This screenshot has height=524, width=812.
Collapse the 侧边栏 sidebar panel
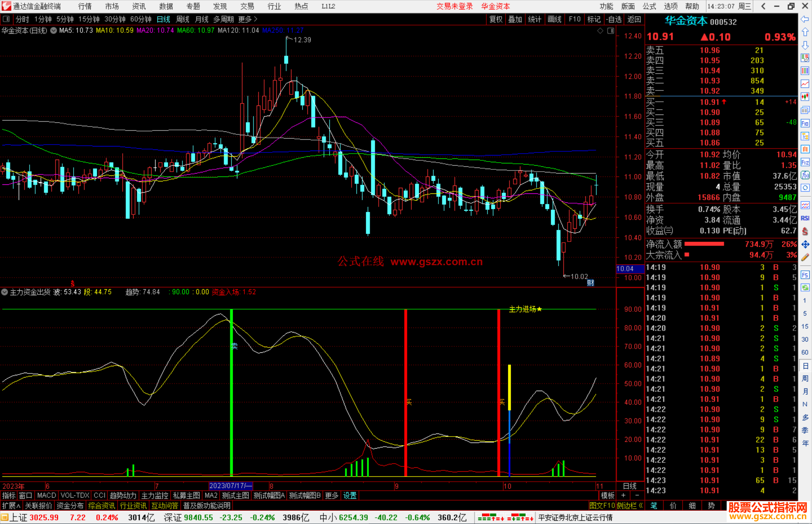[x=629, y=506]
